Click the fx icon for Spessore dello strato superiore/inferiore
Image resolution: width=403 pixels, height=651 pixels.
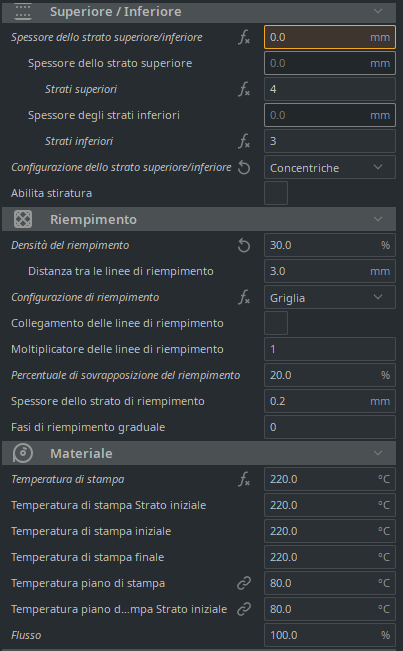coord(244,37)
